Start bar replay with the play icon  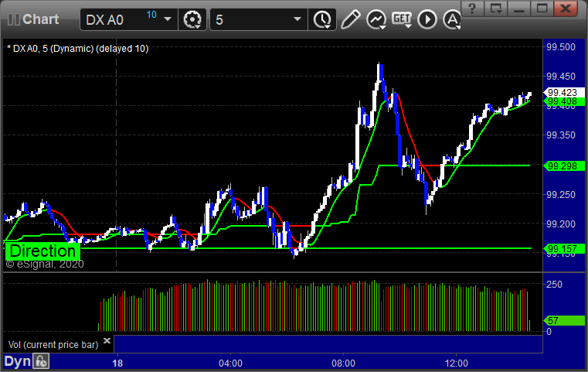(x=427, y=19)
